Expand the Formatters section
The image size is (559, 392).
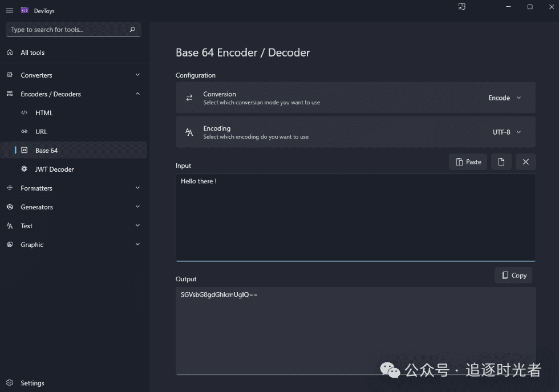coord(137,188)
